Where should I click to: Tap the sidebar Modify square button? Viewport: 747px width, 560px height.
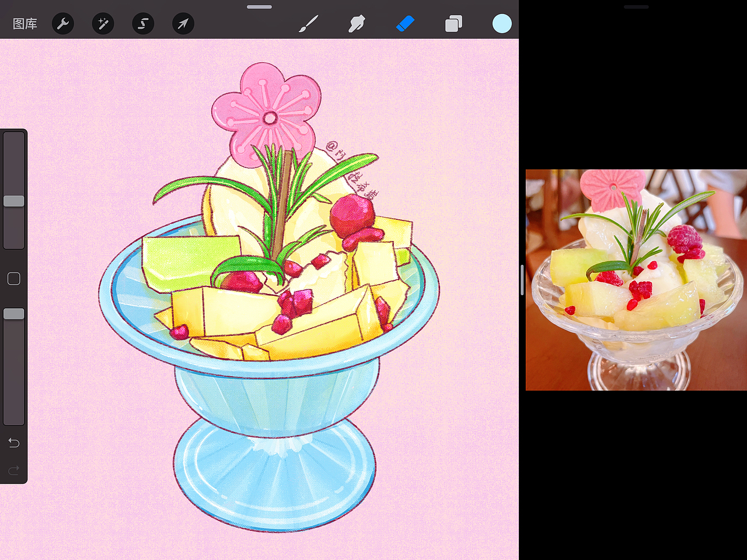(x=13, y=278)
